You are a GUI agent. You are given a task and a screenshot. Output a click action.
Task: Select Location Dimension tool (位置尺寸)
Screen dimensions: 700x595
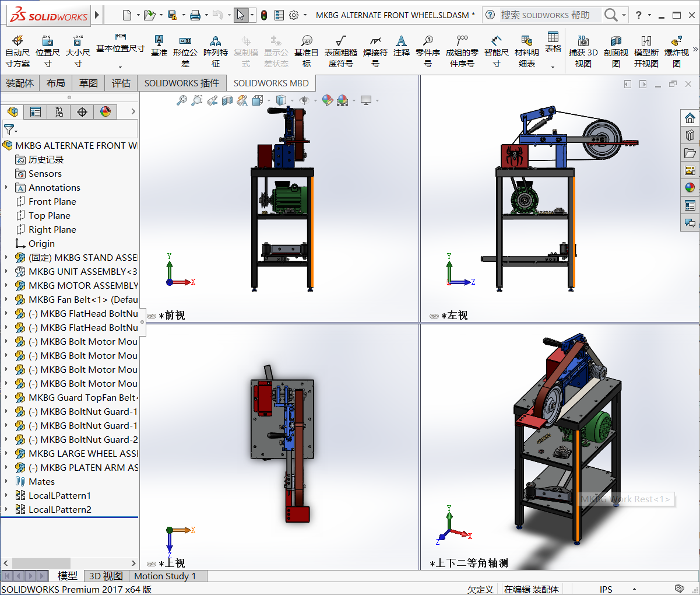coord(48,51)
